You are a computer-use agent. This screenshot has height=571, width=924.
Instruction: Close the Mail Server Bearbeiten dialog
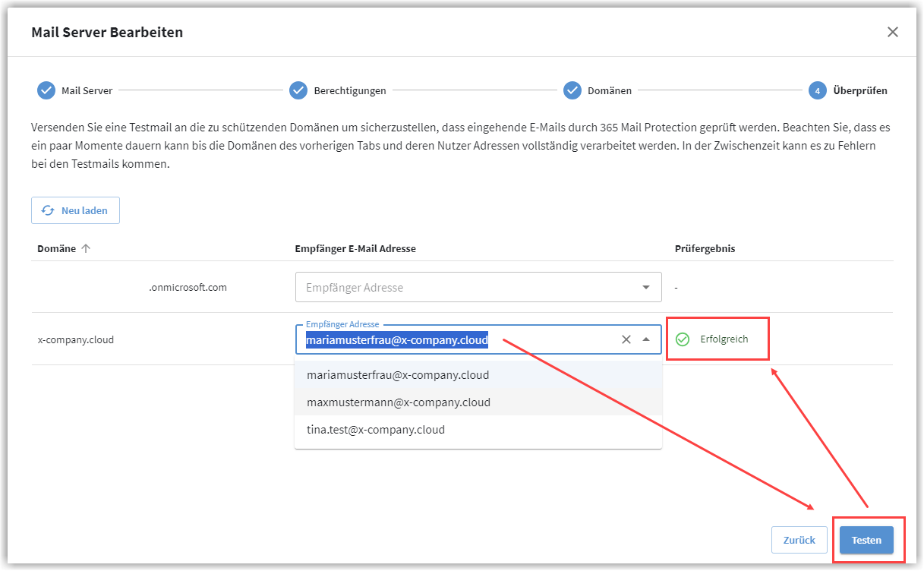click(x=893, y=32)
